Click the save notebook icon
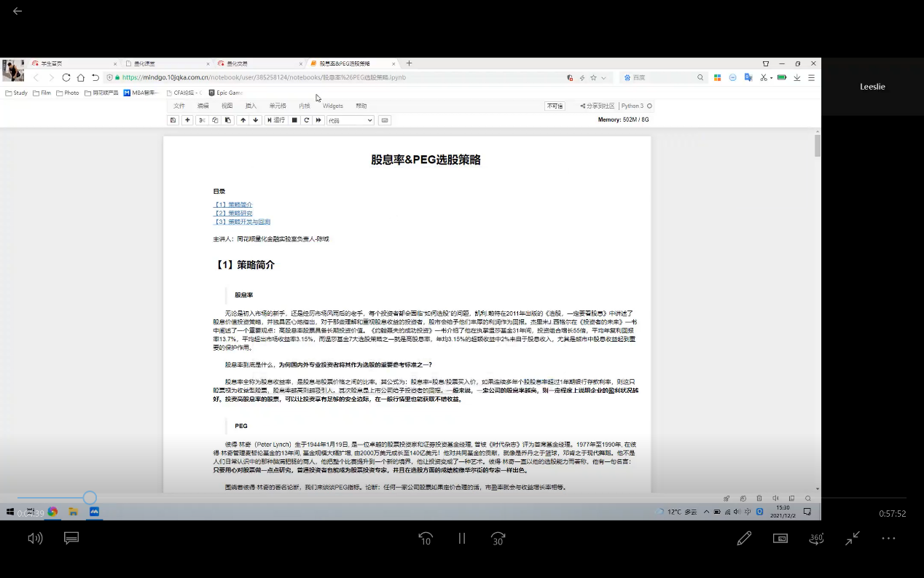The width and height of the screenshot is (924, 578). 173,120
